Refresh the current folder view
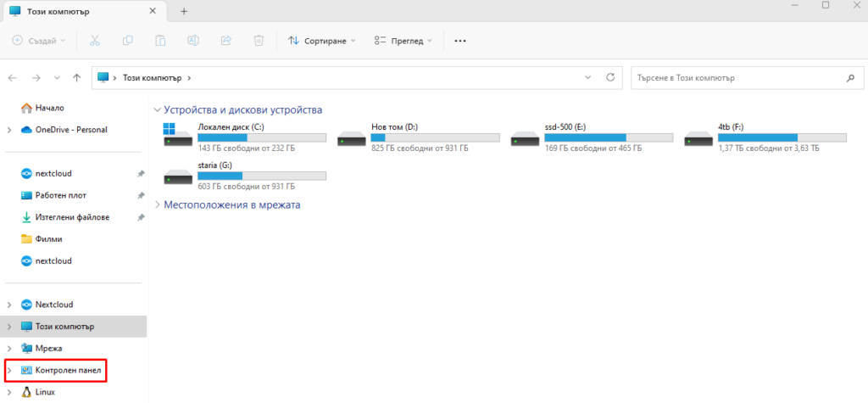This screenshot has height=403, width=868. coord(610,77)
